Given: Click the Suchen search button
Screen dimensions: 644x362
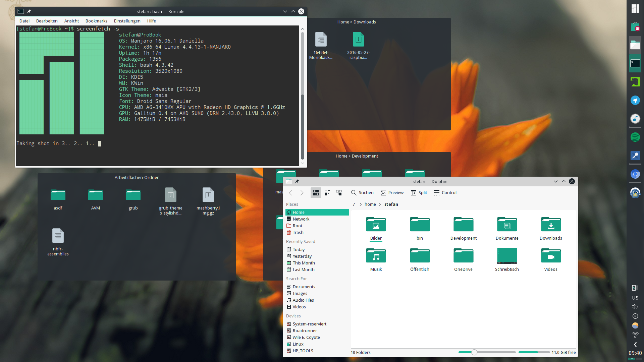Looking at the screenshot, I should click(362, 193).
